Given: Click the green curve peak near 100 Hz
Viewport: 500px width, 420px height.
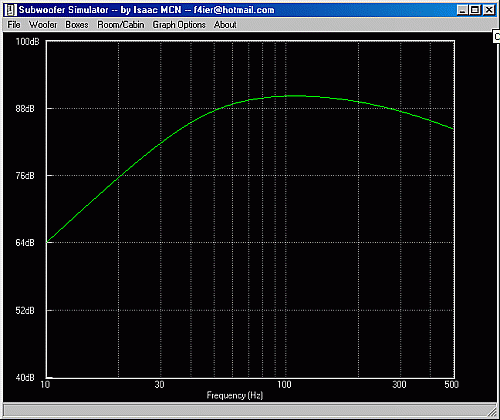Looking at the screenshot, I should point(295,96).
